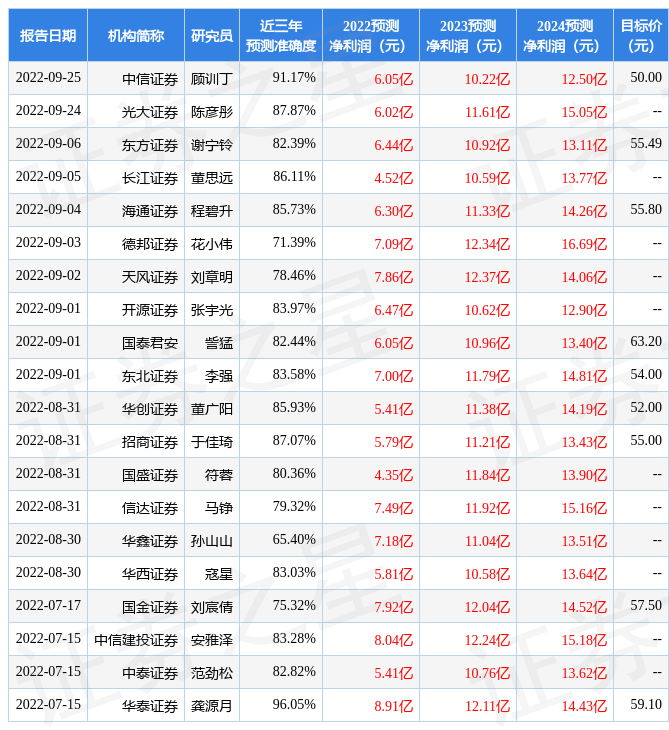Click the 2023预测净利润 column header
This screenshot has height=730, width=669.
pyautogui.click(x=468, y=35)
